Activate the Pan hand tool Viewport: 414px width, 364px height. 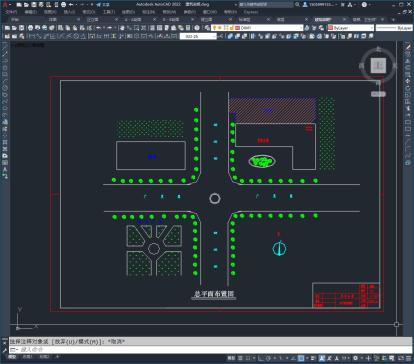(122, 28)
